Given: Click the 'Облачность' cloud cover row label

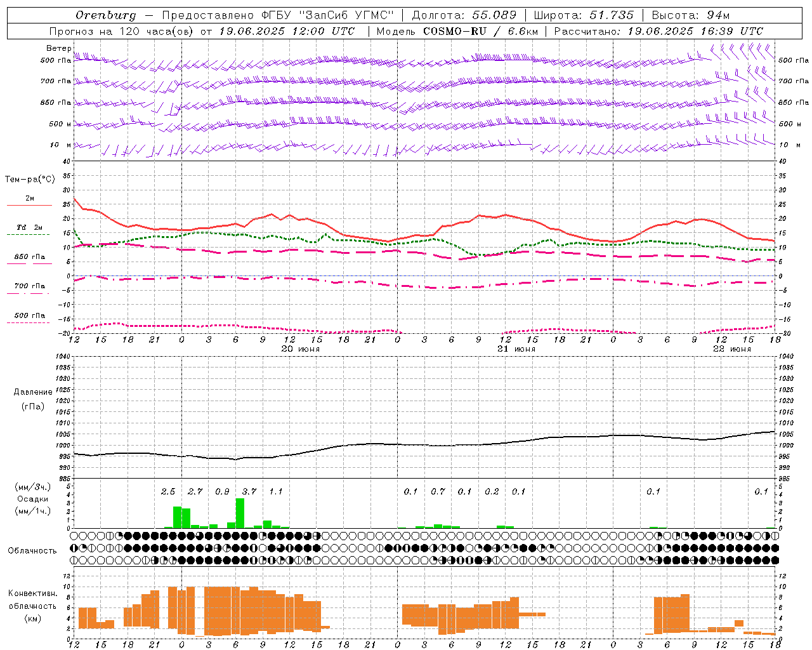Looking at the screenshot, I should coord(32,550).
